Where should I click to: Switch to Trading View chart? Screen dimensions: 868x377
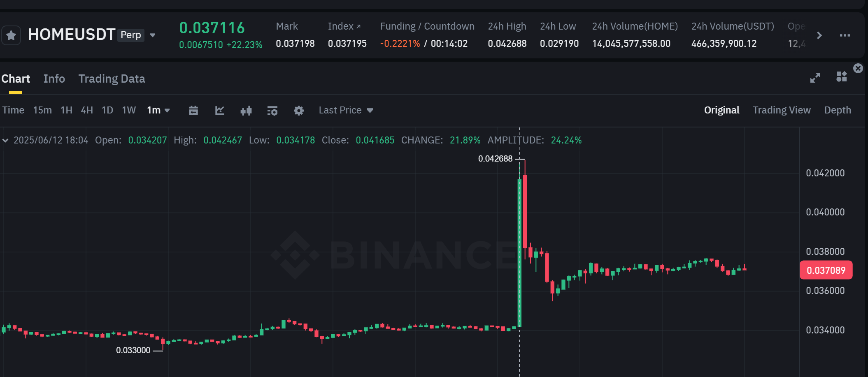(x=782, y=110)
